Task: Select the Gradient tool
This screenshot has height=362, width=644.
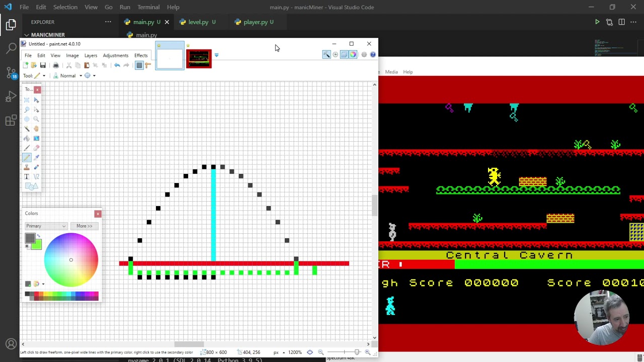Action: tap(36, 138)
